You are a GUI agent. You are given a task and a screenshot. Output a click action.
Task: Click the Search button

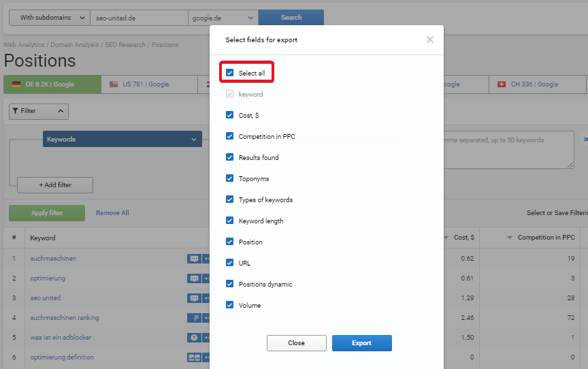click(x=291, y=18)
